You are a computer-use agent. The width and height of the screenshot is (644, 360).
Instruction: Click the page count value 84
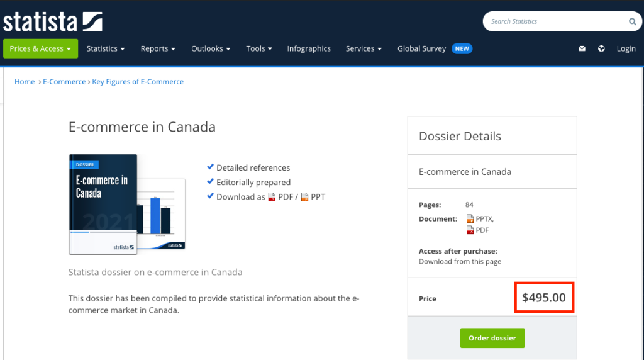pyautogui.click(x=469, y=205)
